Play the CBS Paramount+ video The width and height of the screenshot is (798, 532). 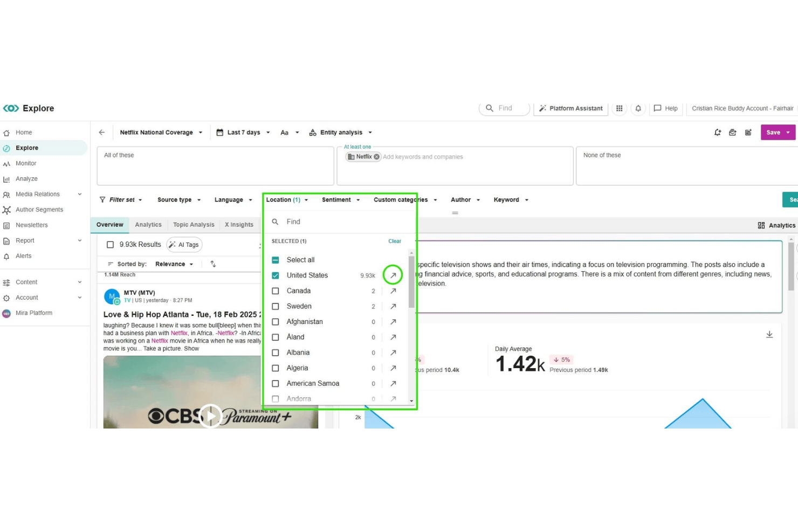[211, 416]
